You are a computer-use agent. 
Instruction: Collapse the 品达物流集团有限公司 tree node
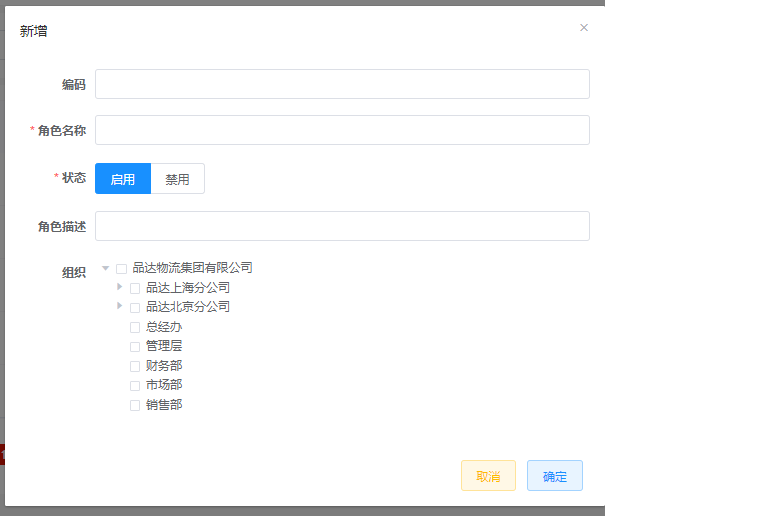tap(106, 268)
